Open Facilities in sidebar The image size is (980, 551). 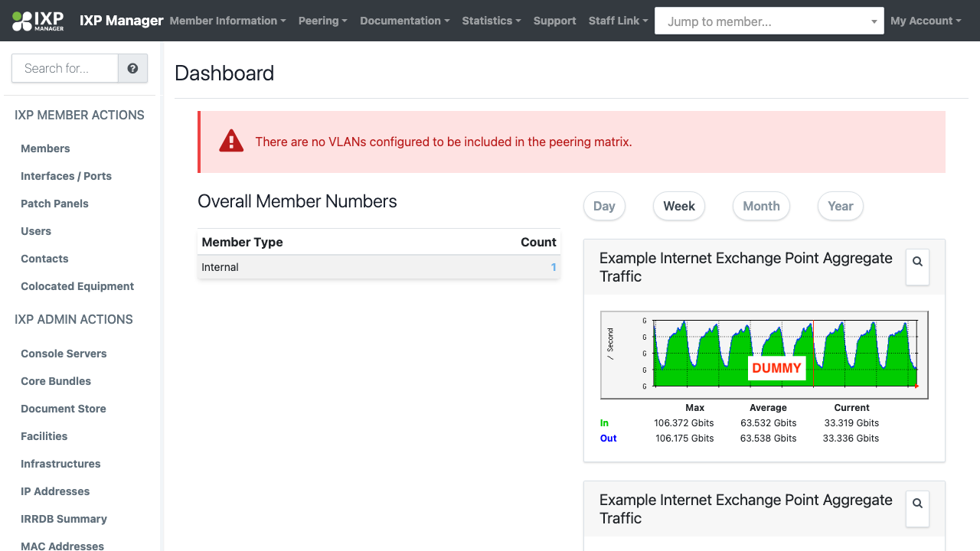point(44,436)
